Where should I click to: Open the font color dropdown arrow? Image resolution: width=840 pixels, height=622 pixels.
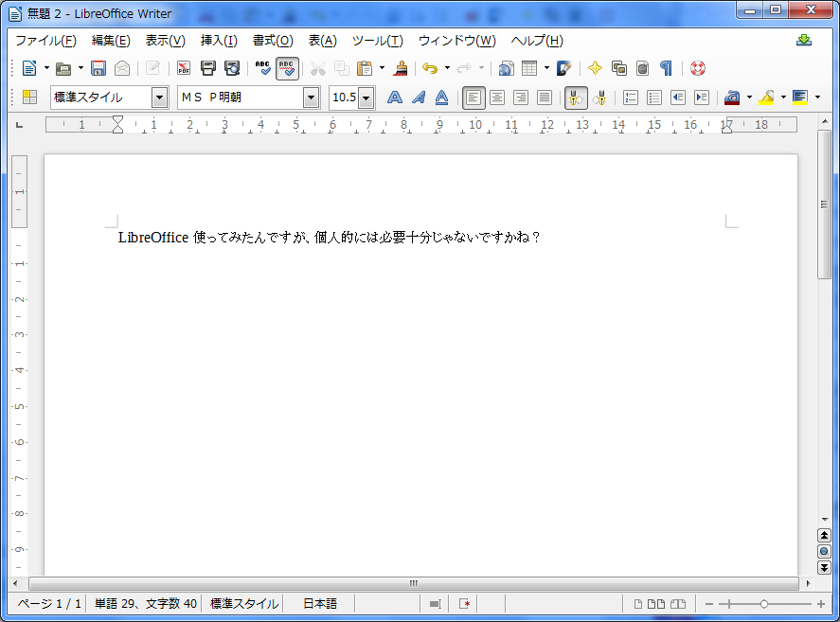click(x=749, y=97)
